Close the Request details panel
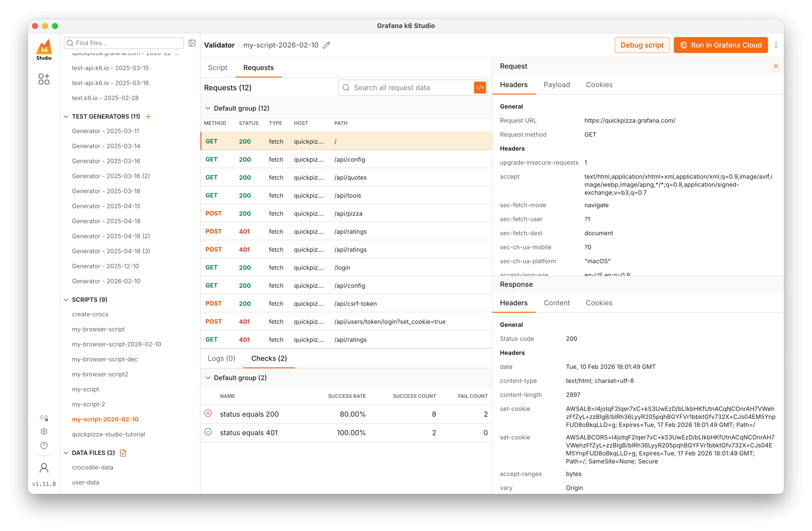The height and width of the screenshot is (531, 812). point(775,66)
